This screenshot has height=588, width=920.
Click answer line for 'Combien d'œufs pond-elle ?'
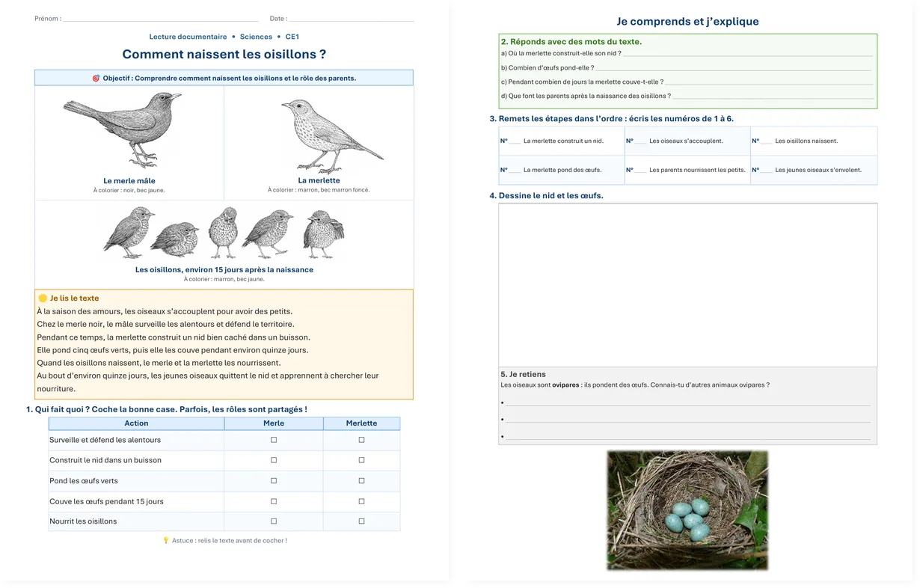[x=734, y=68]
